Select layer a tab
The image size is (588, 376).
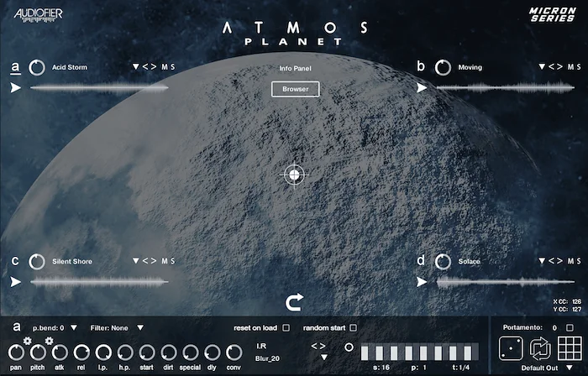tap(15, 67)
